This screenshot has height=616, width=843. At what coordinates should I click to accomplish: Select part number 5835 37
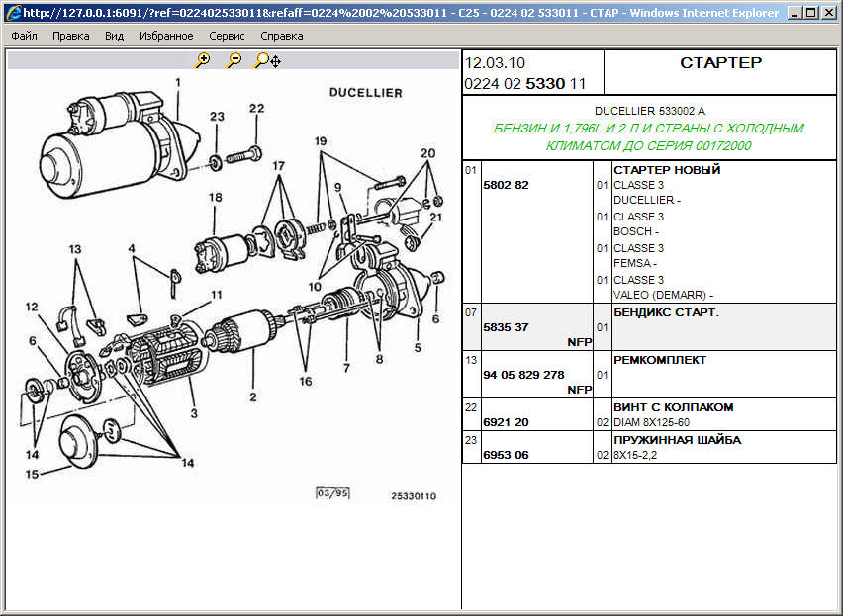click(x=506, y=327)
